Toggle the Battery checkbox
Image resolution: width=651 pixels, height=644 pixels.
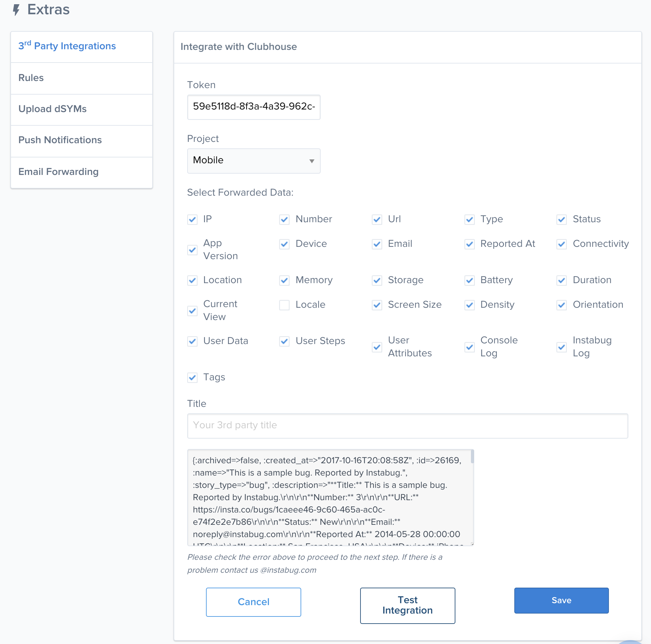click(469, 281)
